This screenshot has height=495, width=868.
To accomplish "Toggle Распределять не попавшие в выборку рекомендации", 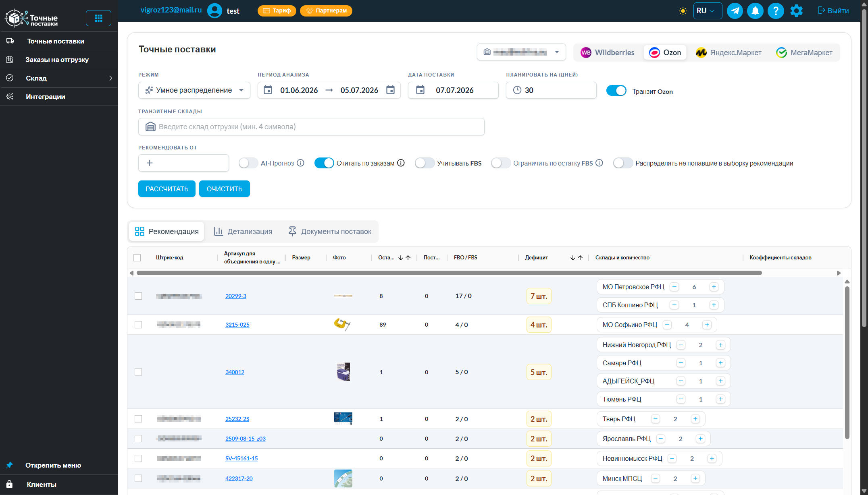I will tap(623, 163).
